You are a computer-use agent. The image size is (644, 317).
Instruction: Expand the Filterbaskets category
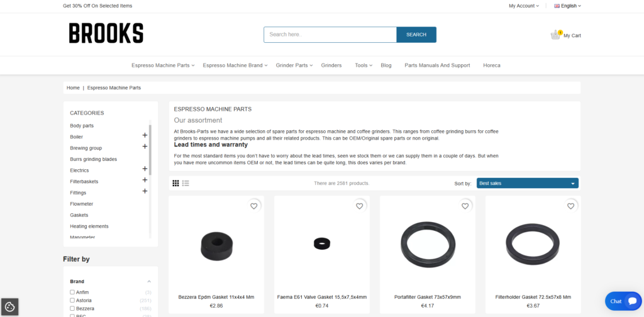[145, 180]
